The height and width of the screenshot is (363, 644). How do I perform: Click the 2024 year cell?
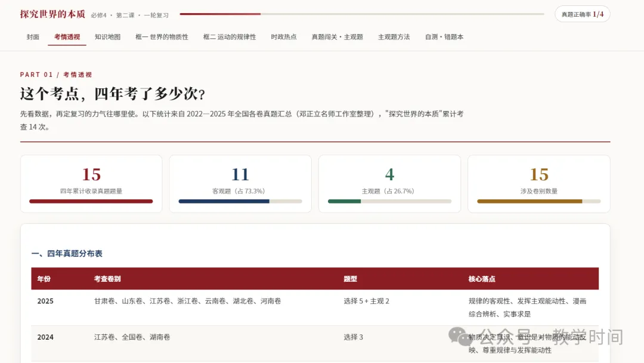(x=45, y=337)
